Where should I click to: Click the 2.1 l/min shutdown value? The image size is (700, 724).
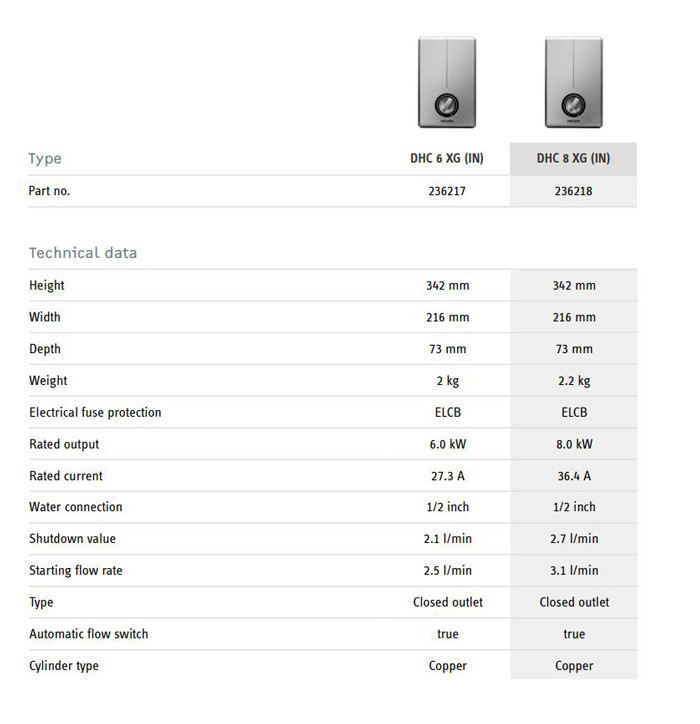[448, 539]
